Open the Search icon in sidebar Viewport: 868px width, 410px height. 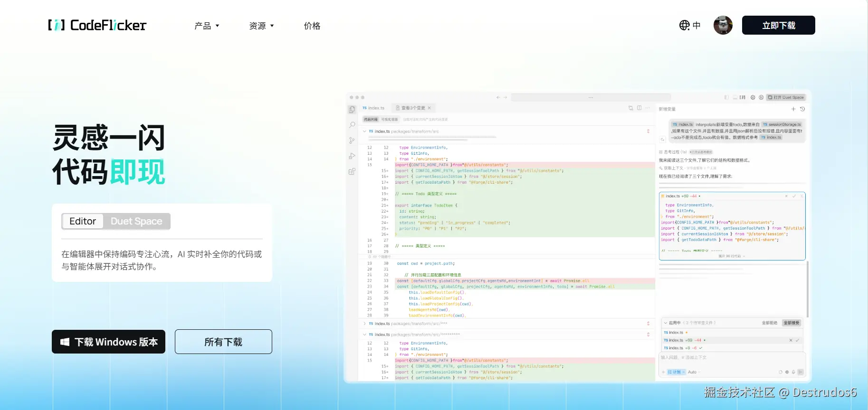point(352,125)
